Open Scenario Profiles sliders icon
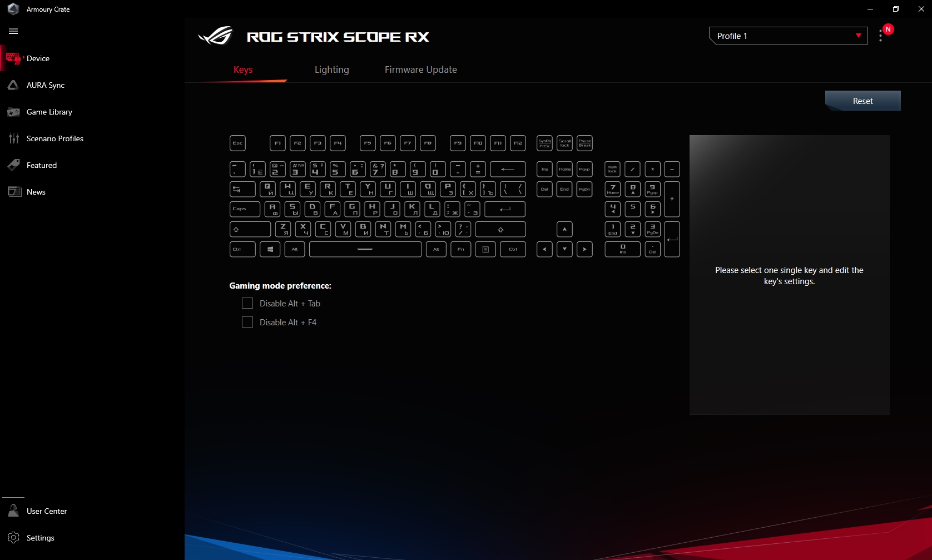Viewport: 932px width, 560px height. [13, 138]
